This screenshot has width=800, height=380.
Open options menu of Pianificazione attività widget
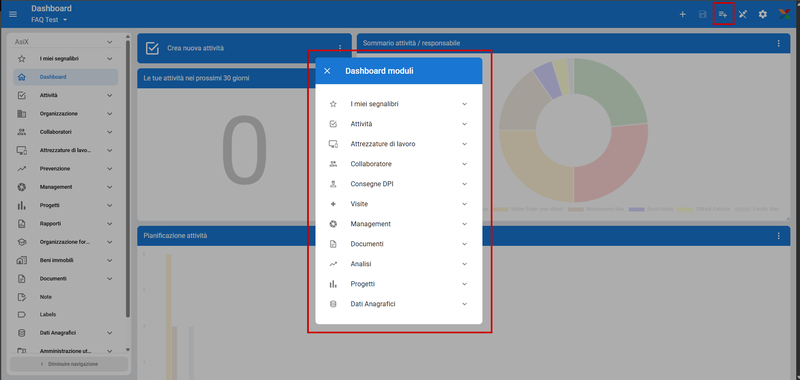pyautogui.click(x=779, y=236)
